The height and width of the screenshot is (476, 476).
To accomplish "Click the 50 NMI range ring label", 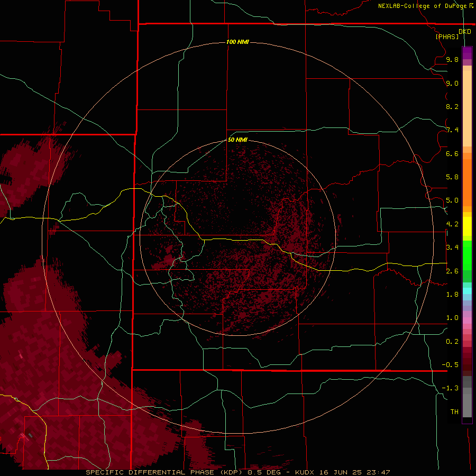I will tap(237, 140).
